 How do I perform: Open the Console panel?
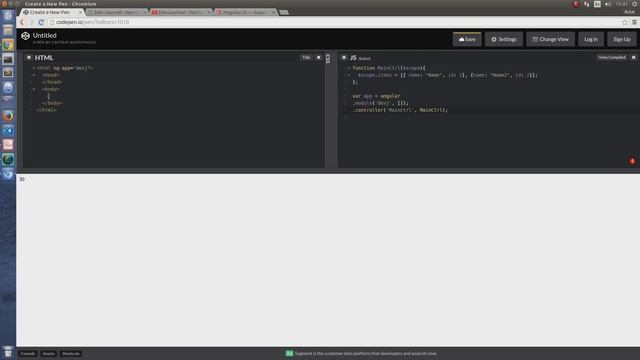28,353
